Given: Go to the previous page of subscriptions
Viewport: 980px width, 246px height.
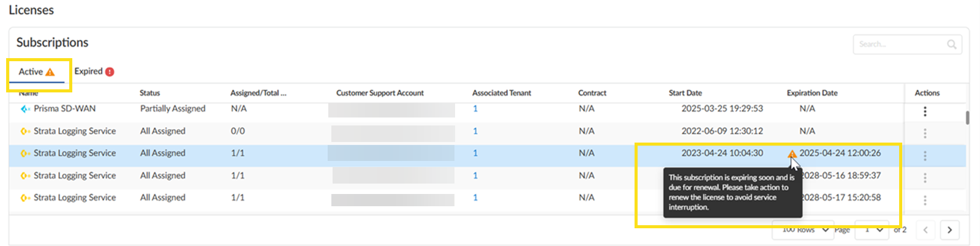Looking at the screenshot, I should (925, 230).
